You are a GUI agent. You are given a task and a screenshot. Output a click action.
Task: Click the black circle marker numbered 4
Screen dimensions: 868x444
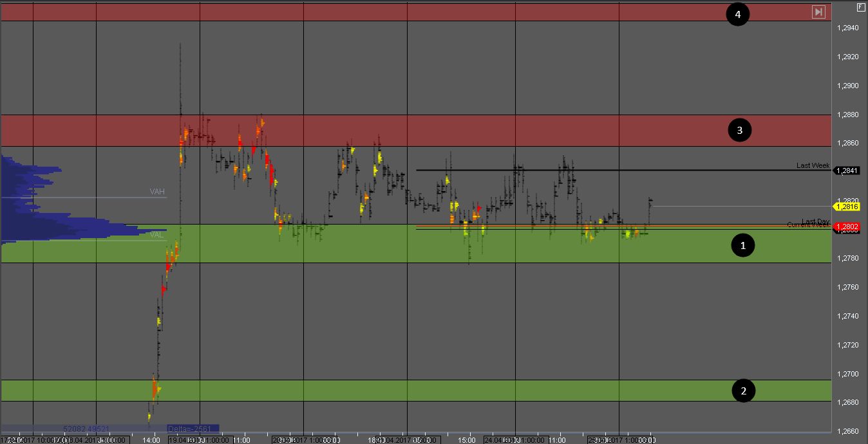click(737, 14)
